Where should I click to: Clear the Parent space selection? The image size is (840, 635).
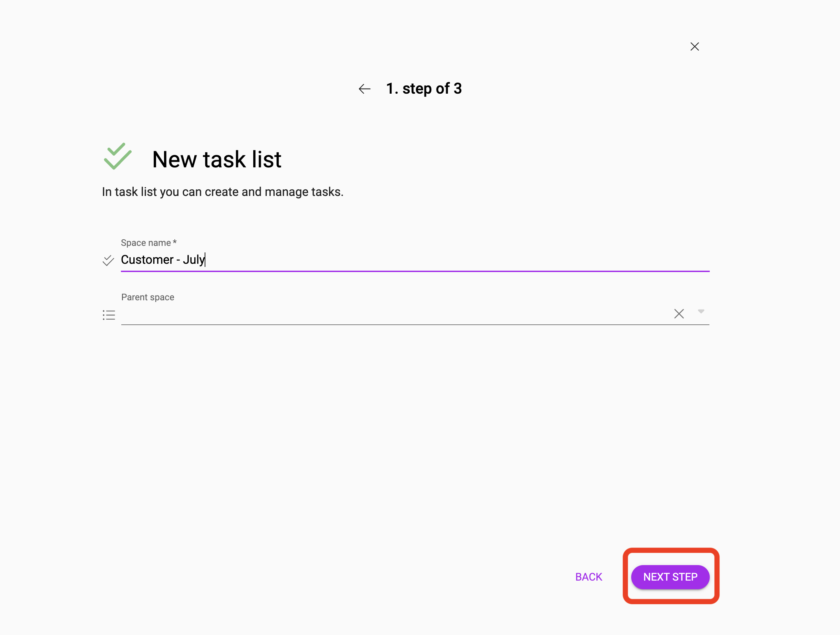coord(679,314)
